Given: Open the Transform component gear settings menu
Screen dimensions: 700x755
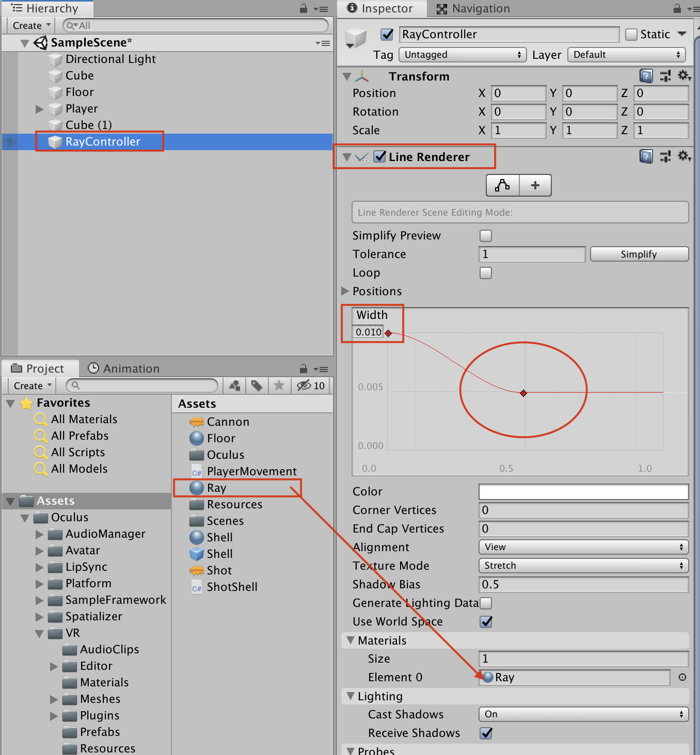Looking at the screenshot, I should pos(684,76).
